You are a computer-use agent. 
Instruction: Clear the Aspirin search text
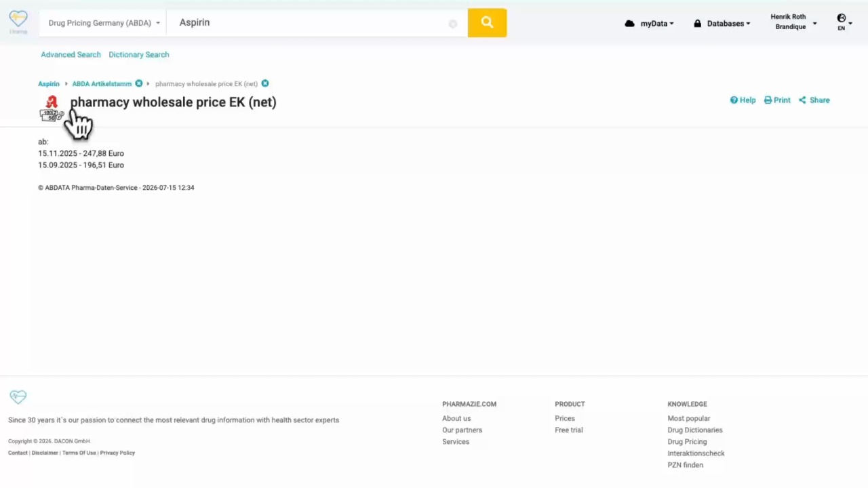point(453,24)
